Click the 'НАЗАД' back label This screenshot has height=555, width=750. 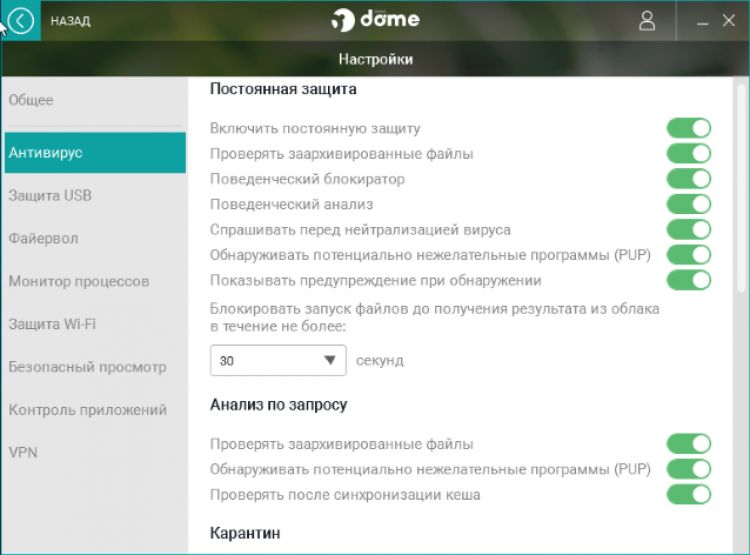[70, 20]
